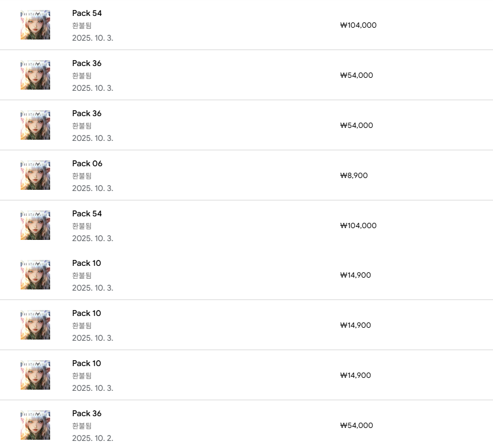Viewport: 493px width, 448px height.
Task: Open Pack 36 title purchased 2025. 10. 2.
Action: pyautogui.click(x=87, y=413)
